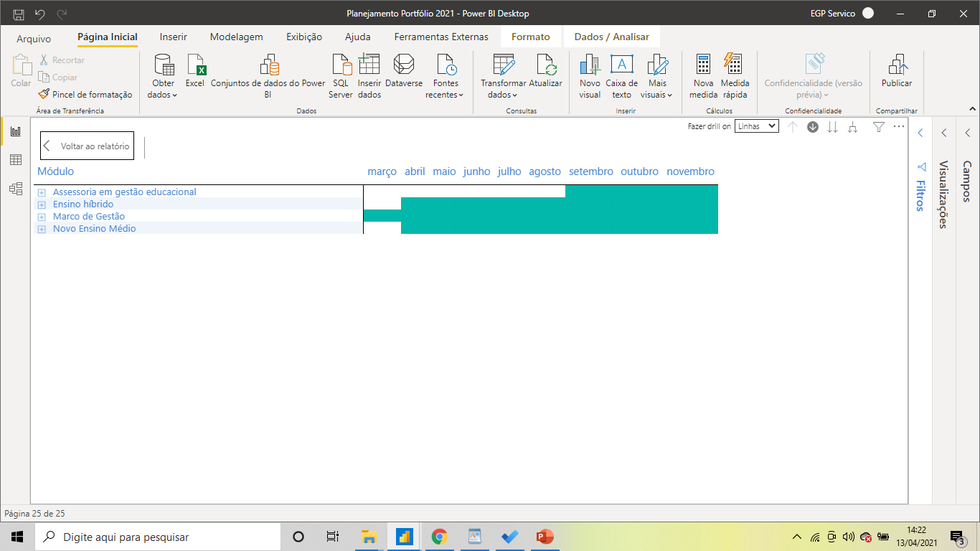Open the Ferramentas Externas tab
Screen dimensions: 980x551
point(441,37)
